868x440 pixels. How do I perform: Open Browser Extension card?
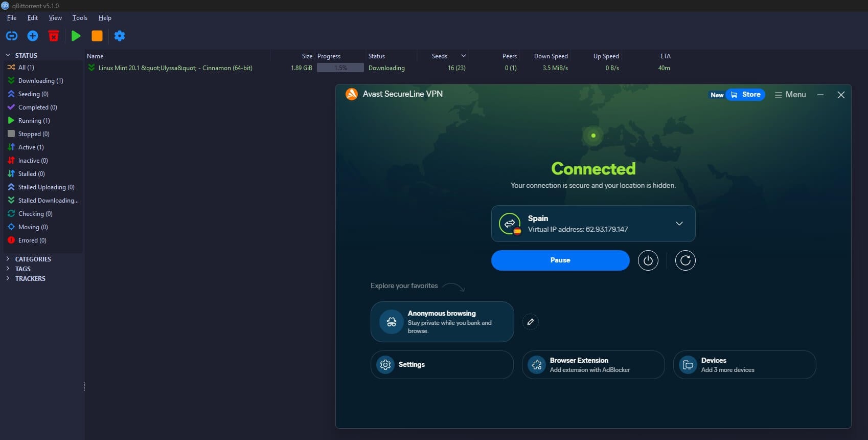pyautogui.click(x=593, y=365)
